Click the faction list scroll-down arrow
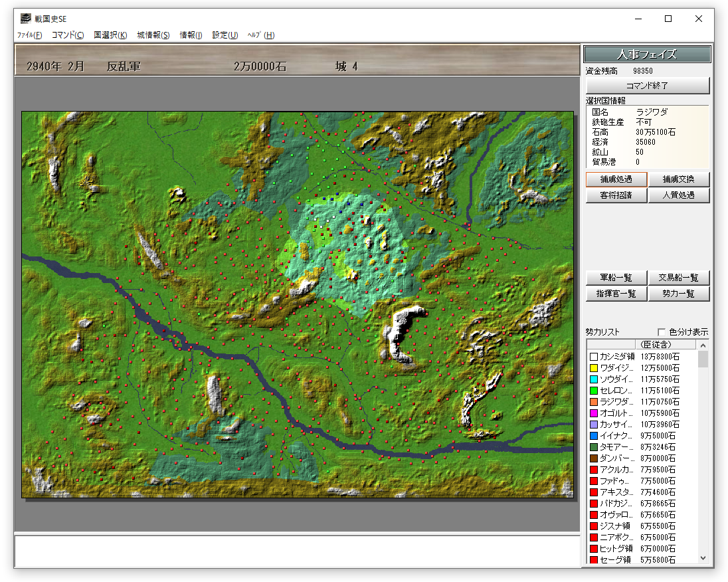The height and width of the screenshot is (582, 728). click(x=703, y=559)
